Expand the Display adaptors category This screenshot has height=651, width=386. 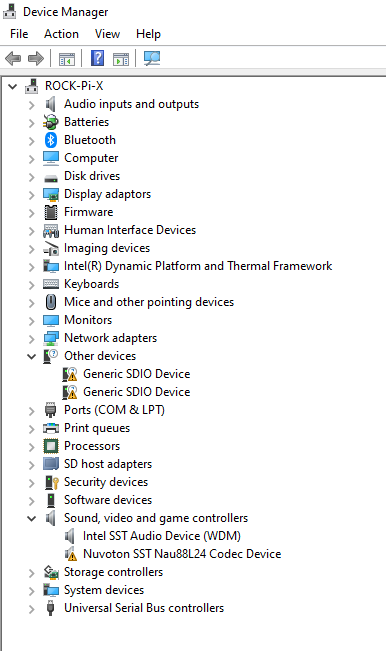click(32, 194)
